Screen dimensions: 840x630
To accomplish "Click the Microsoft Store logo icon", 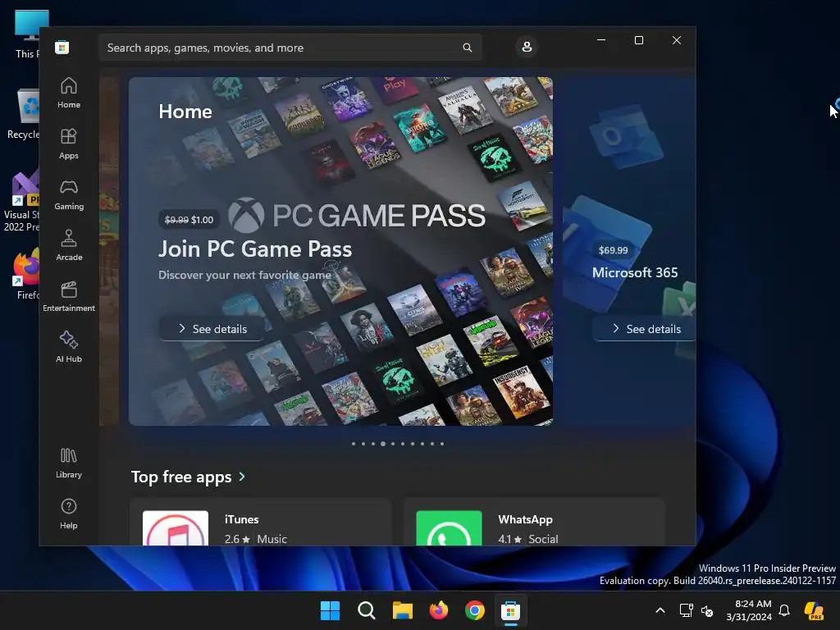I will 62,47.
